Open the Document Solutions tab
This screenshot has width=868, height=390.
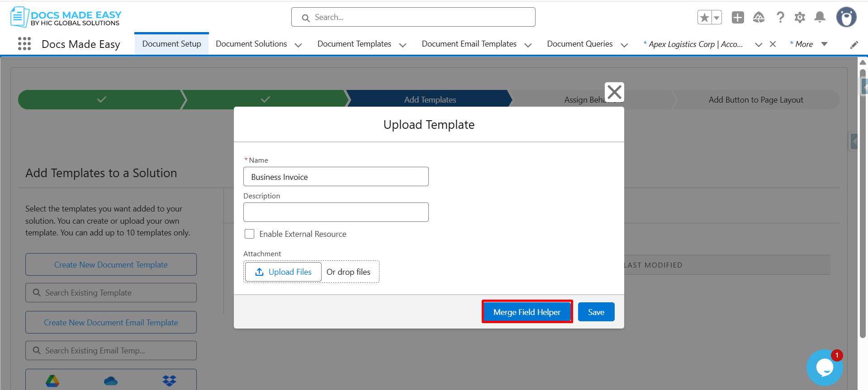[251, 44]
